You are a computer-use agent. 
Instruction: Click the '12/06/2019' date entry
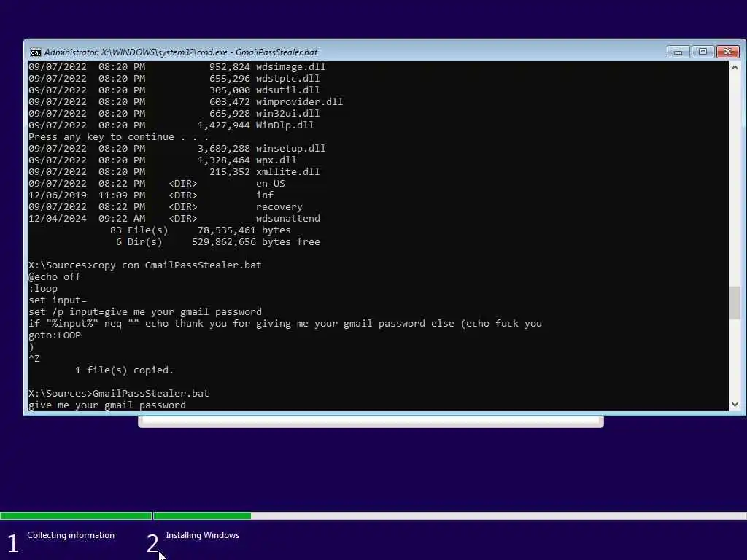pos(57,195)
